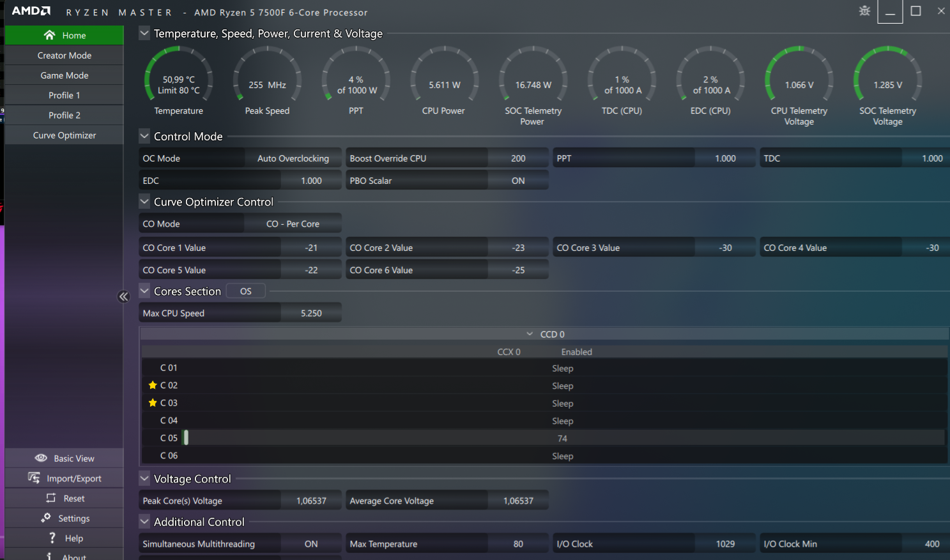Collapse the CCD 0 chevron
Screen dimensions: 950x560
point(530,334)
